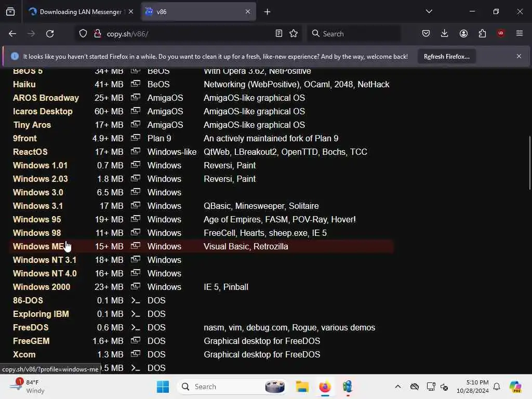Go back to the previous page
The height and width of the screenshot is (399, 532).
click(12, 34)
